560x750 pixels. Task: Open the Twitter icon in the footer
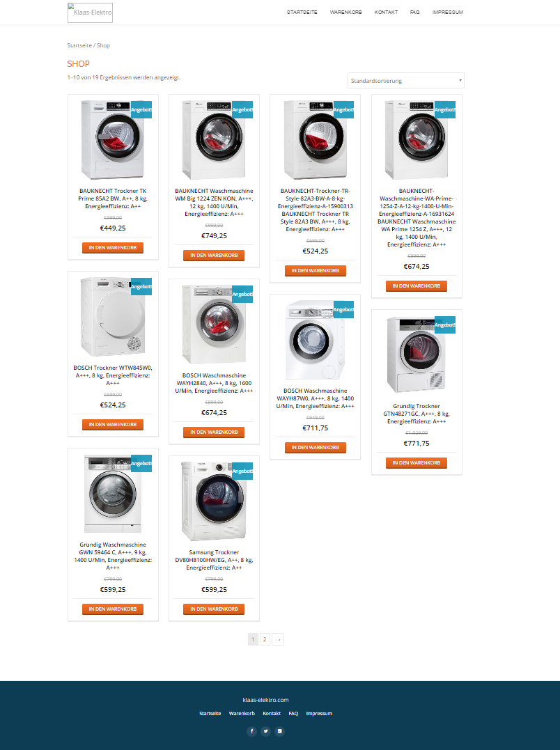pyautogui.click(x=266, y=731)
